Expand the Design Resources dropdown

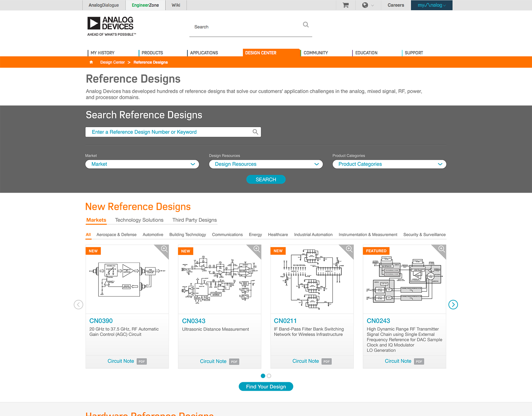266,164
